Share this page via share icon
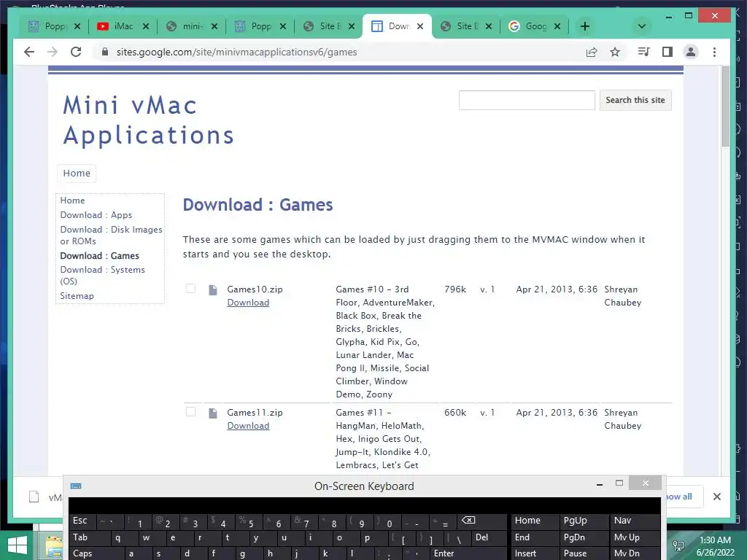This screenshot has height=560, width=747. [x=592, y=52]
